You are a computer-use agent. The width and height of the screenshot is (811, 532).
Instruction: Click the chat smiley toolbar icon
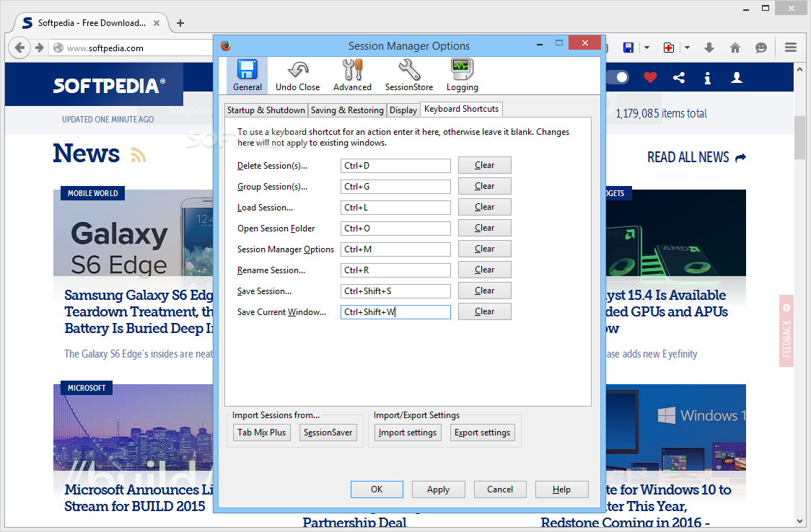coord(760,48)
